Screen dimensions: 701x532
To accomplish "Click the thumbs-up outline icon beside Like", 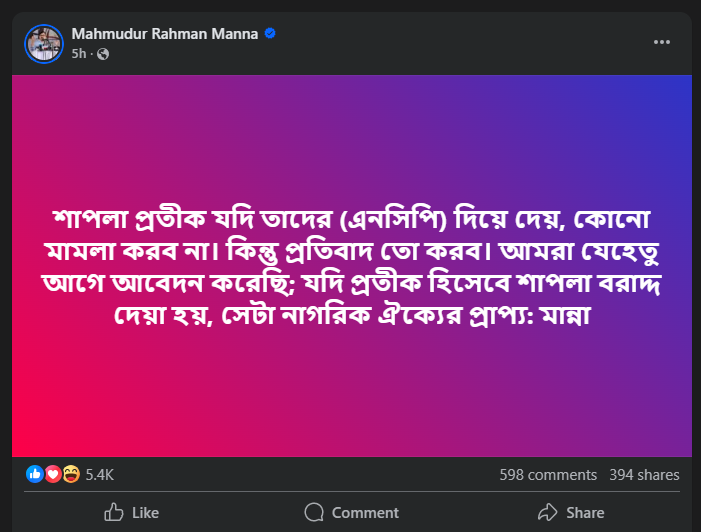I will pyautogui.click(x=114, y=512).
